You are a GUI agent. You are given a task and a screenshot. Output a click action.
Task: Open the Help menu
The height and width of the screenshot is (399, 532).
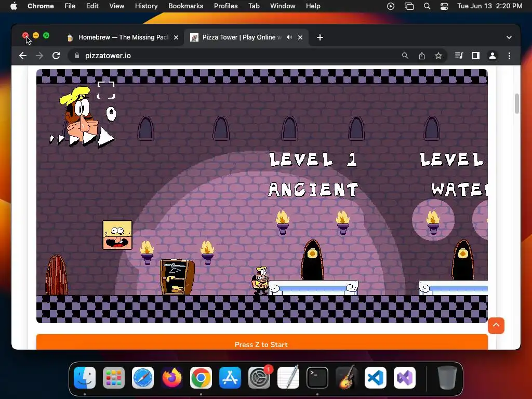[313, 6]
